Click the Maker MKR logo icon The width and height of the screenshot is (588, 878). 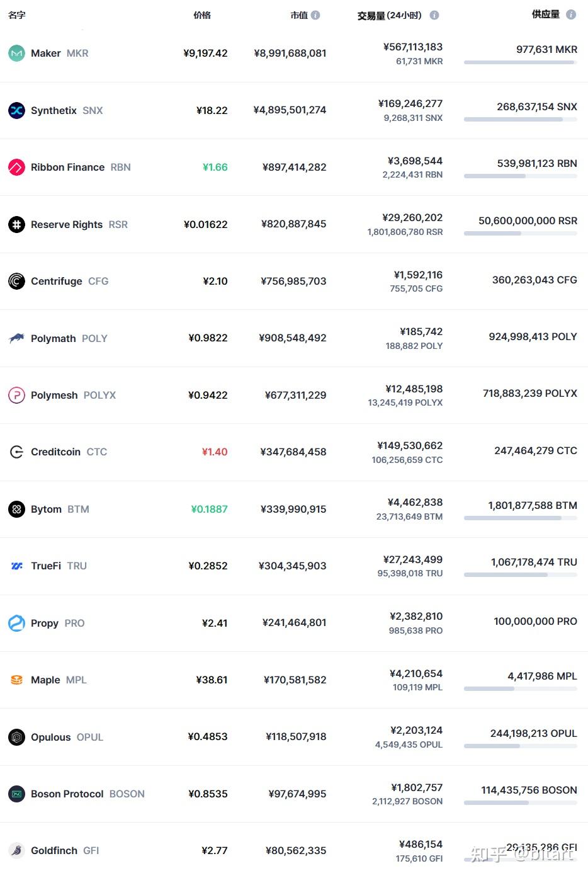coord(16,53)
